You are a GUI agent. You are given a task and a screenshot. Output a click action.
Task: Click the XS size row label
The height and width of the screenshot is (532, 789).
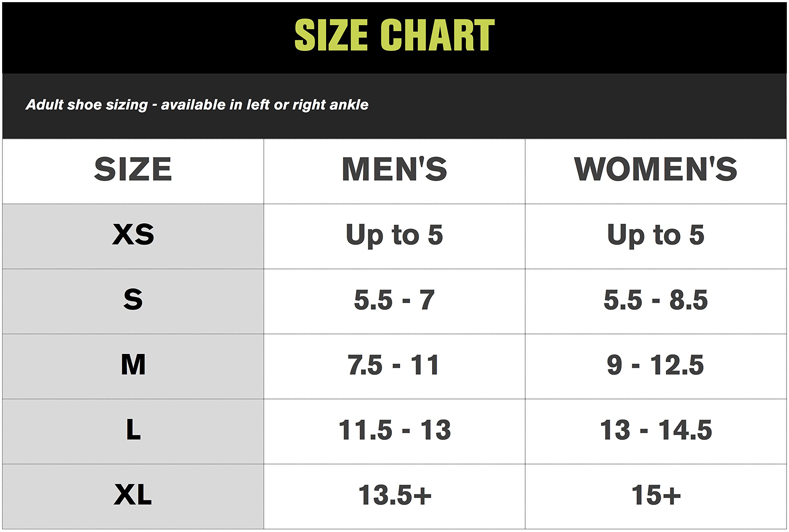click(x=133, y=234)
